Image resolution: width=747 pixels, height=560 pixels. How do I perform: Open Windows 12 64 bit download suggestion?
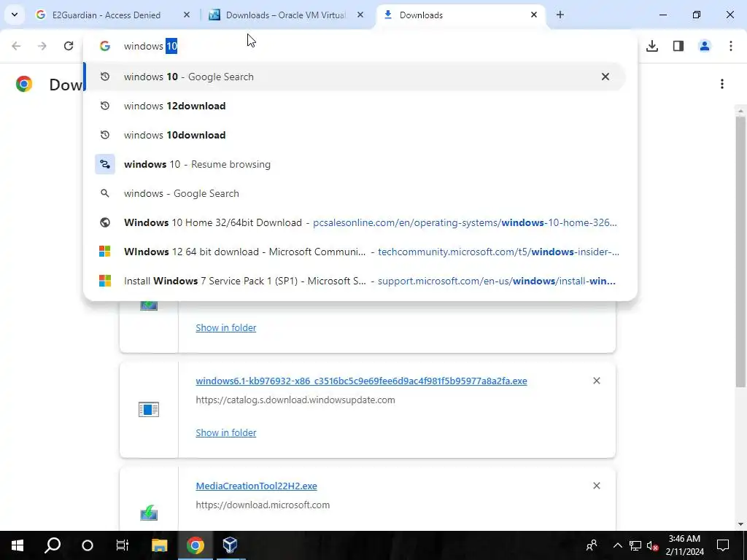pos(354,252)
